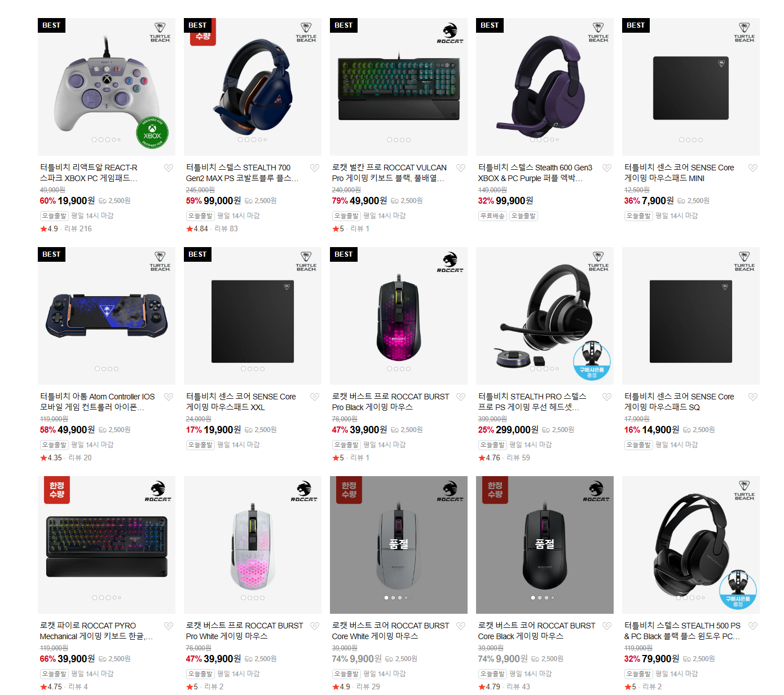Open the REACT-R gamepad product image

click(x=107, y=87)
